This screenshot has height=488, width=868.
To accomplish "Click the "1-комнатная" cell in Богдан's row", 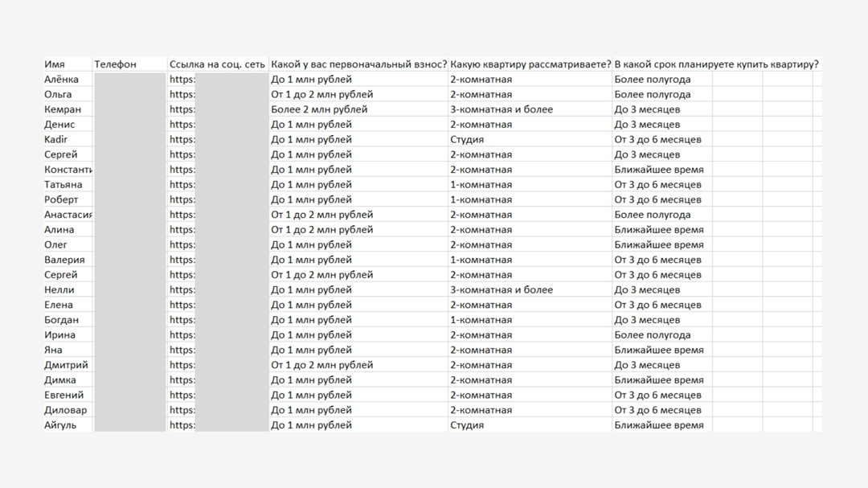I will [481, 320].
